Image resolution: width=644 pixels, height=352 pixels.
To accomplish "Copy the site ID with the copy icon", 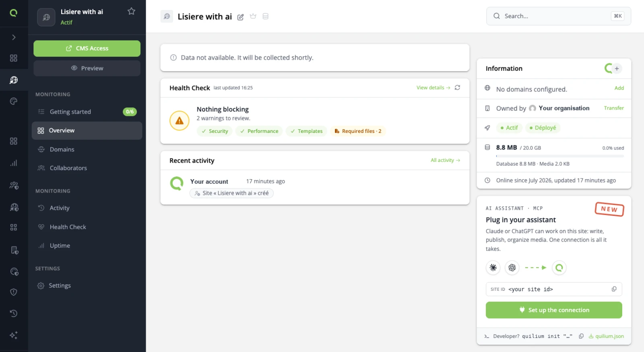I will [x=614, y=289].
